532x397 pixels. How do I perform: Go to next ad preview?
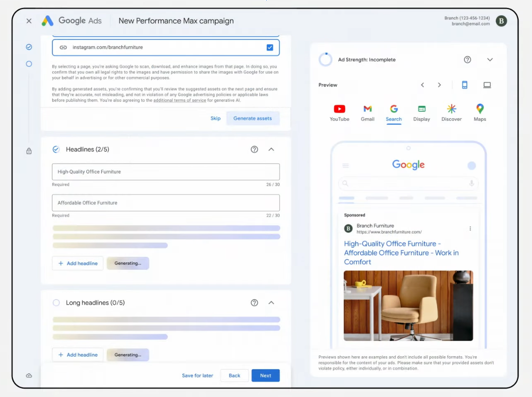pos(440,85)
